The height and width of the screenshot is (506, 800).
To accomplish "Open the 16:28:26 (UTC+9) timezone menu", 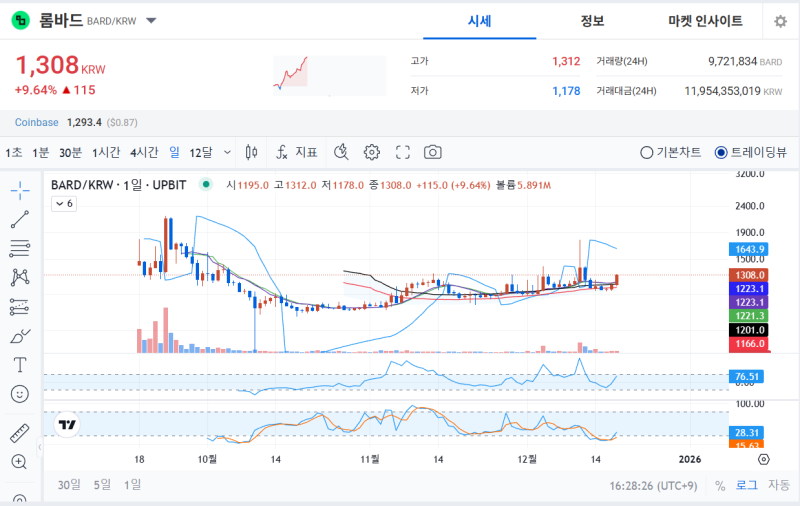I will click(x=653, y=486).
